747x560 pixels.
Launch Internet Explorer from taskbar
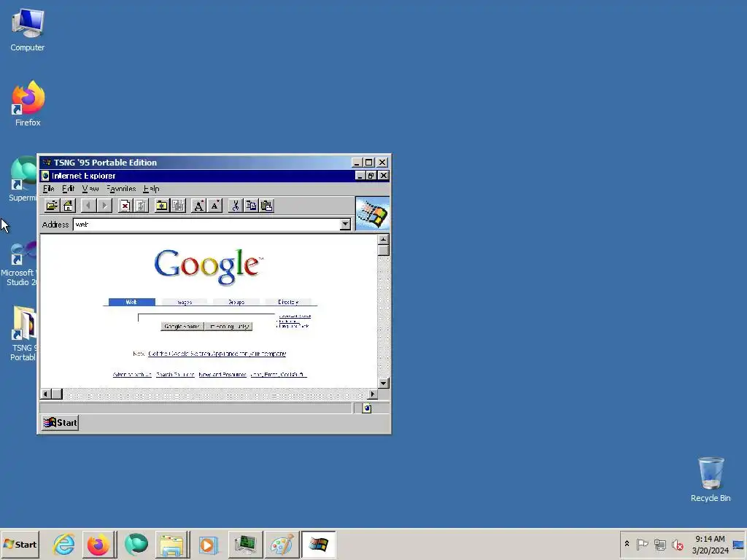tap(64, 544)
